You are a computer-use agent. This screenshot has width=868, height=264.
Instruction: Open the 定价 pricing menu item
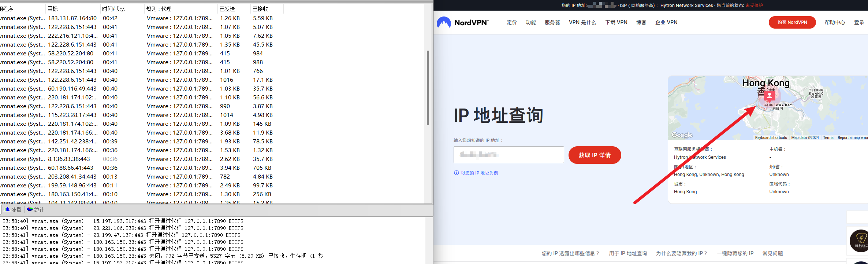pyautogui.click(x=511, y=22)
